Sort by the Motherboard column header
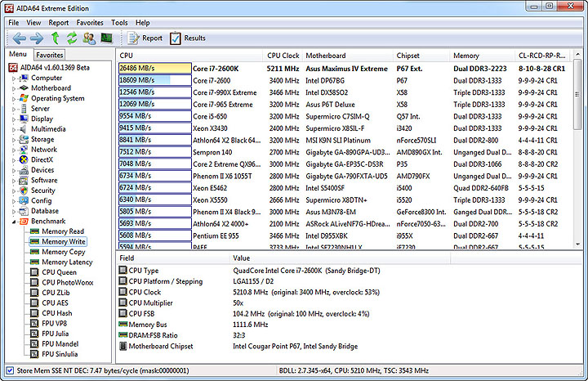Viewport: 588px width, 381px height. tap(347, 56)
